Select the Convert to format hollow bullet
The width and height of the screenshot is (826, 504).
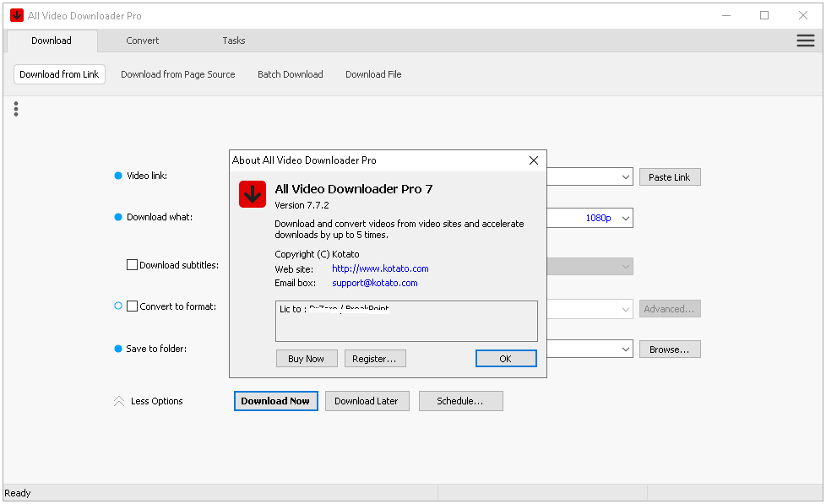point(118,306)
